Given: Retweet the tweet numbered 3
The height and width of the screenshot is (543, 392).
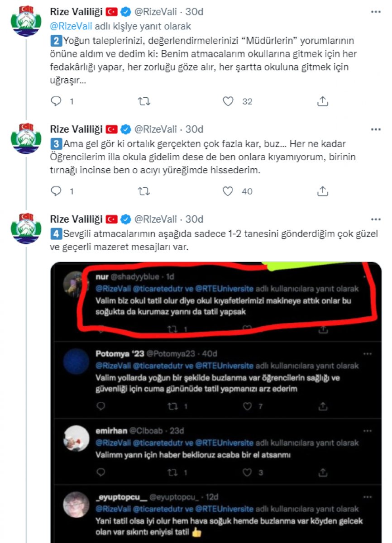Looking at the screenshot, I should (144, 191).
